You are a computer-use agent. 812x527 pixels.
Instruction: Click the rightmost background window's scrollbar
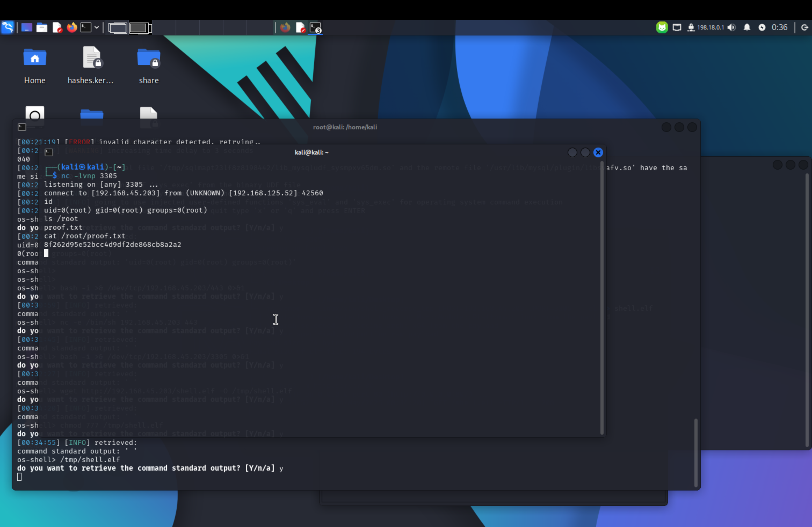click(807, 310)
